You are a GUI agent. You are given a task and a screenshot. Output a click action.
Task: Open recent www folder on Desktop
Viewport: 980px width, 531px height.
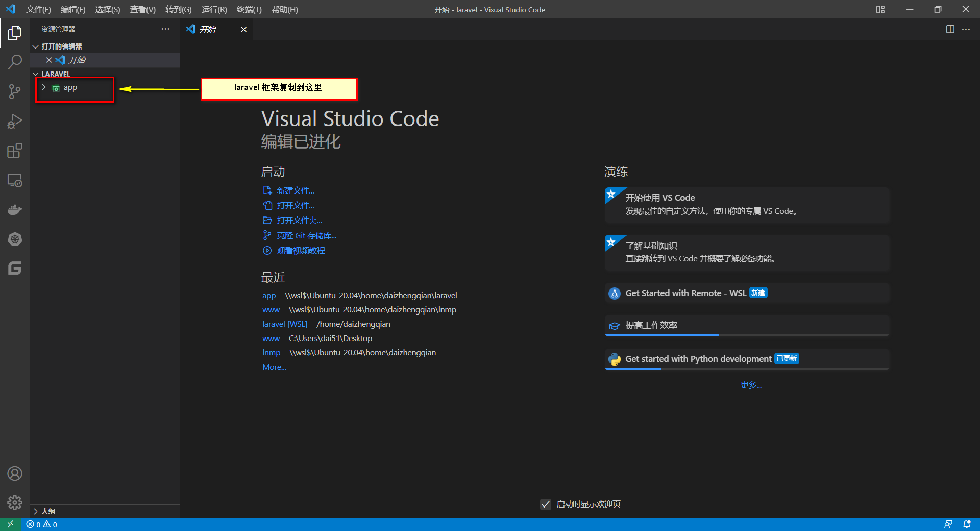click(x=271, y=338)
